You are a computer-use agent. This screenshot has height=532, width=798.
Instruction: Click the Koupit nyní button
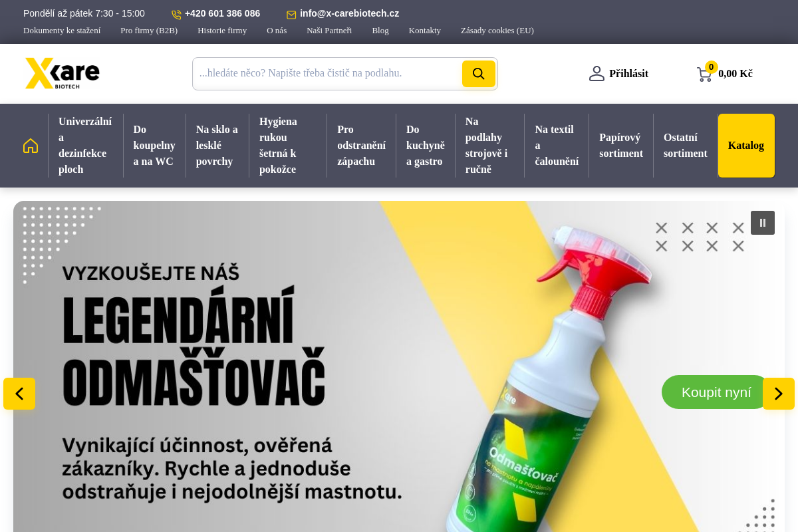coord(716,392)
